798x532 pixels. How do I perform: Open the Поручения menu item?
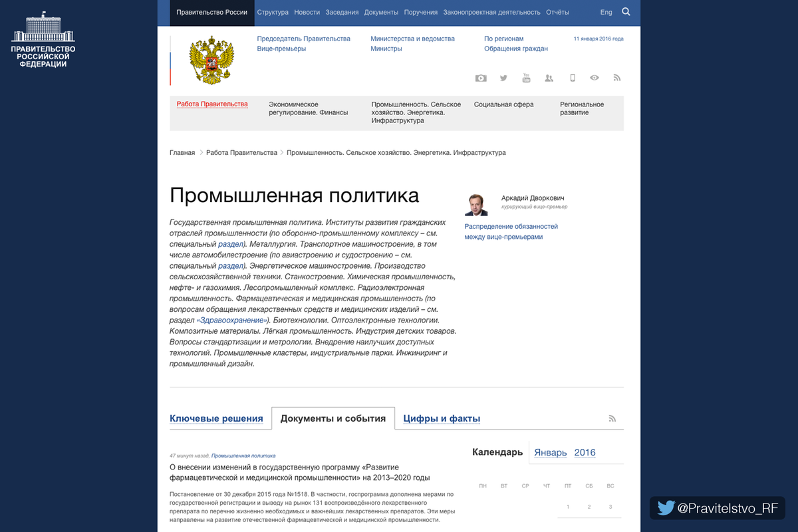pos(420,12)
